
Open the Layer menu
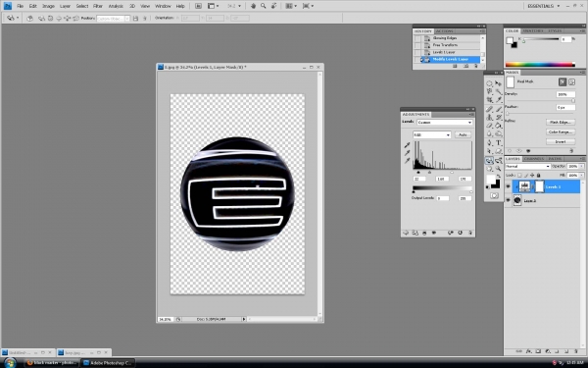(x=66, y=6)
